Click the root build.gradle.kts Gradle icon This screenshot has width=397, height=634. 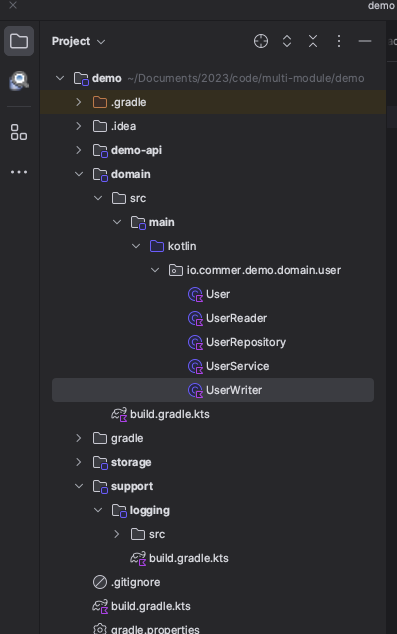[100, 607]
